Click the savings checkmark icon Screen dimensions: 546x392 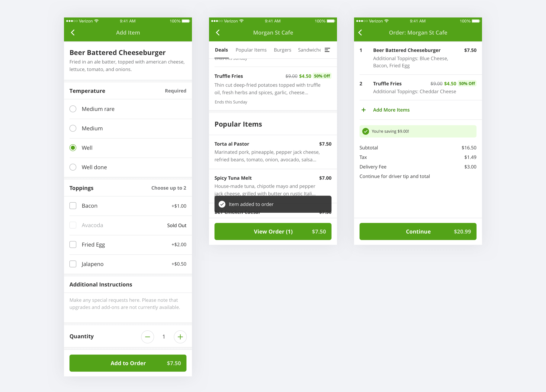click(x=365, y=131)
